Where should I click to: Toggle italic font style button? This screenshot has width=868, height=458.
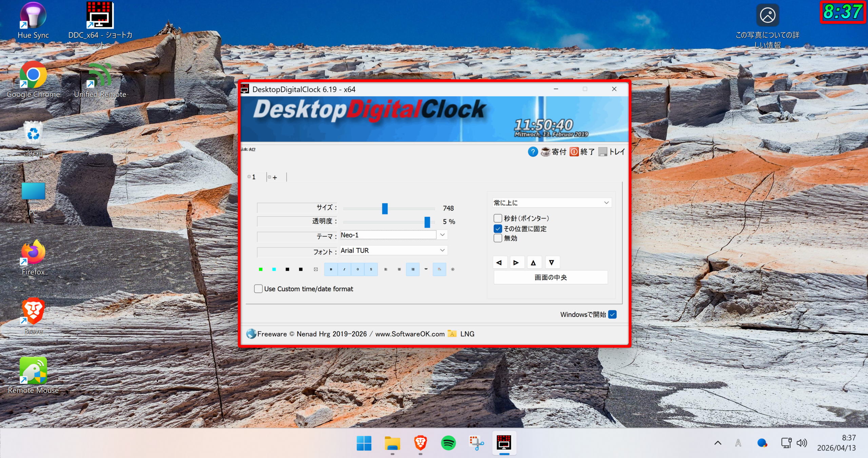(344, 269)
